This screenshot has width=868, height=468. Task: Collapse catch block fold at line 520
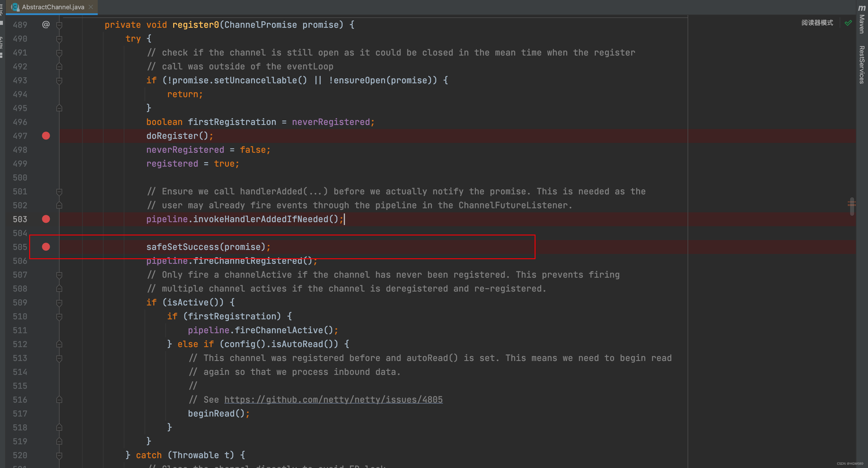(59, 455)
